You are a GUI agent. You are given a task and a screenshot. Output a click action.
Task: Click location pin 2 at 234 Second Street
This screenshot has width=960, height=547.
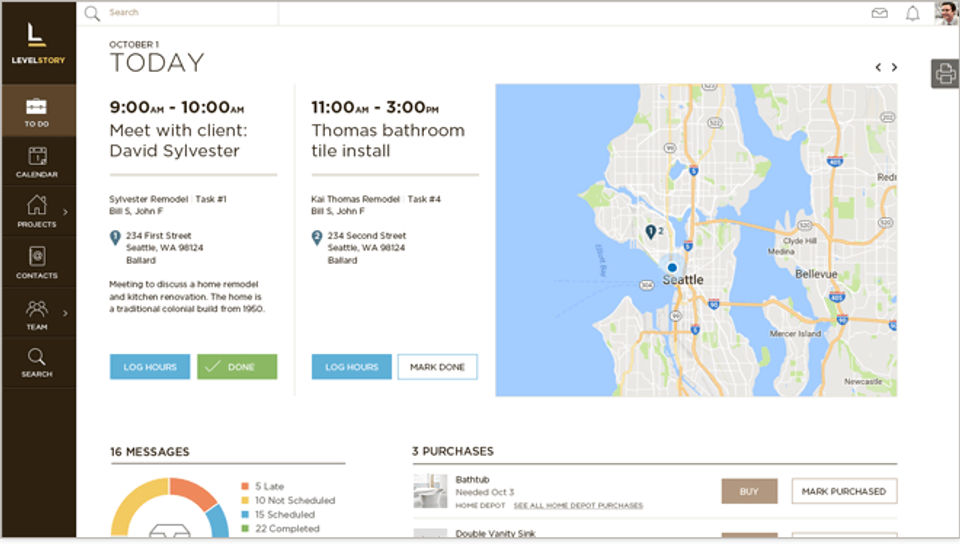point(317,238)
